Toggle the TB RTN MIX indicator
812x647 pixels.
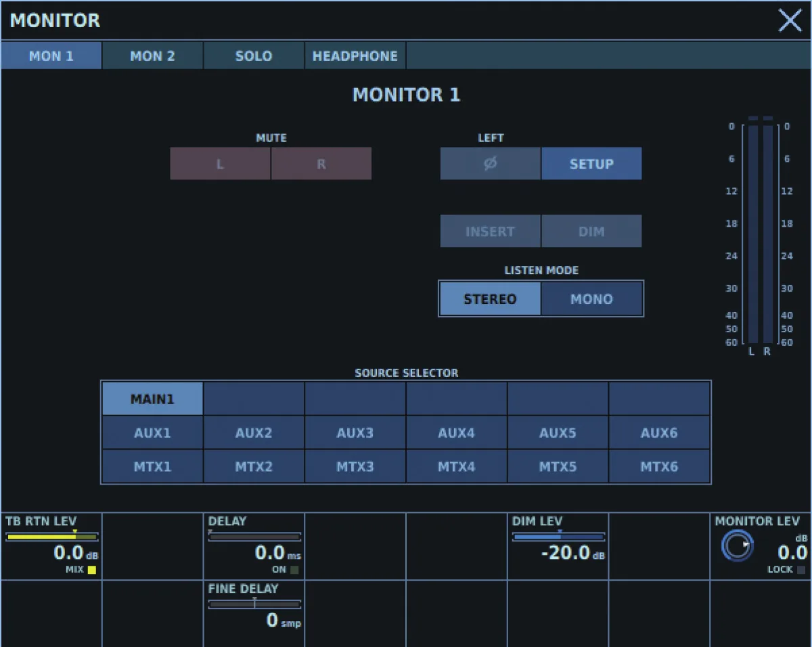92,570
